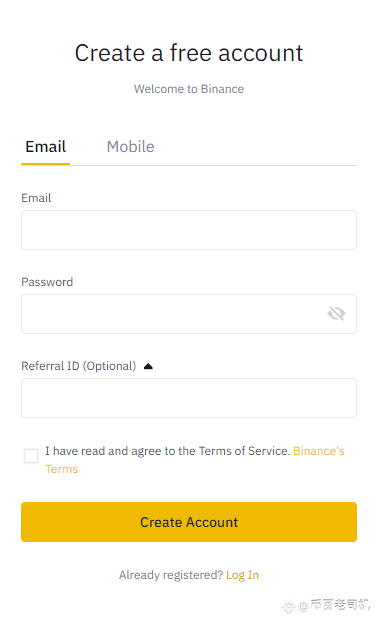Click the Referral ID (Optional) label
Image resolution: width=378 pixels, height=623 pixels.
(x=78, y=366)
